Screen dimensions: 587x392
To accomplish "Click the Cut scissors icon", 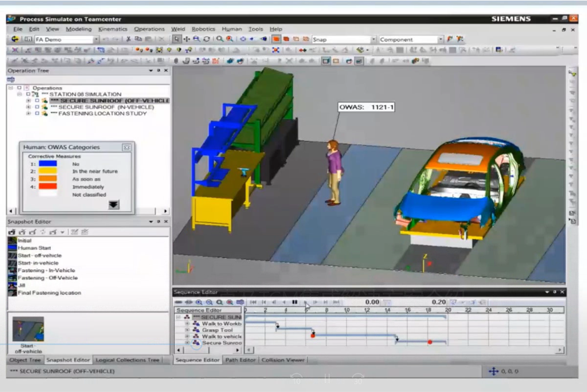I will click(128, 39).
